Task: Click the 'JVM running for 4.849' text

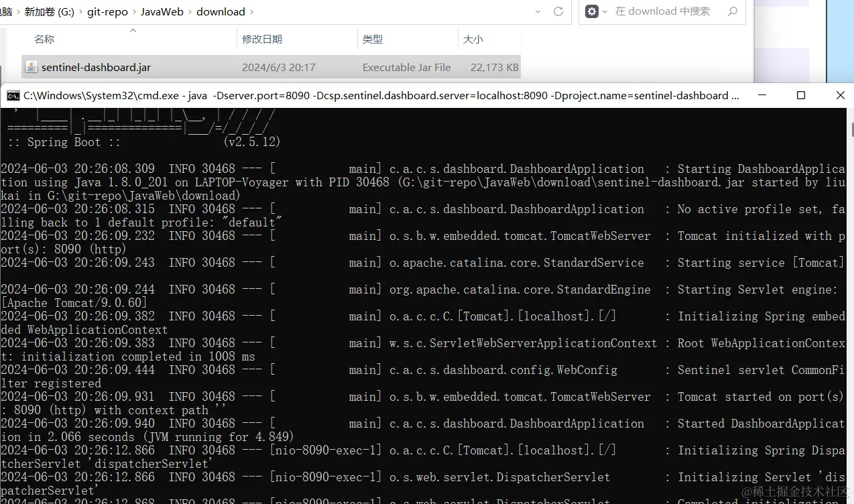Action: tap(219, 437)
